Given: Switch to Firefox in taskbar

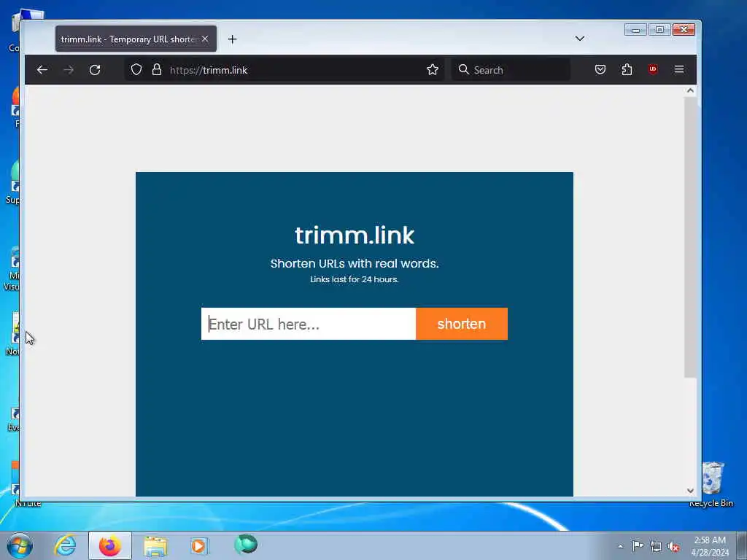Looking at the screenshot, I should (x=110, y=545).
